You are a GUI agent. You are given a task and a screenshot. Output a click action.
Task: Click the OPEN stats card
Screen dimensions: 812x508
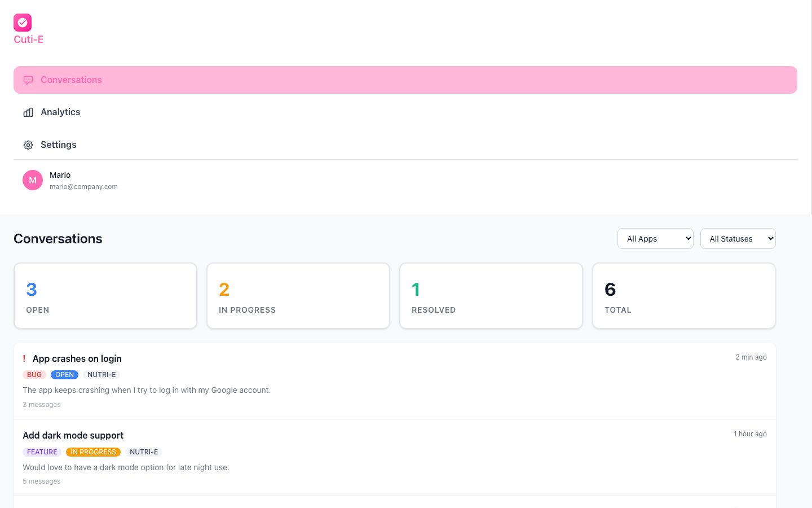click(x=105, y=295)
